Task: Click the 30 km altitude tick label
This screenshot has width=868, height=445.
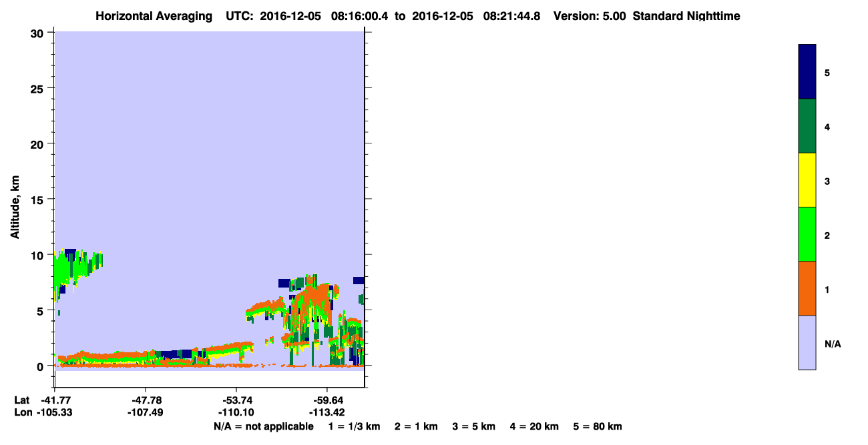Action: [x=39, y=33]
